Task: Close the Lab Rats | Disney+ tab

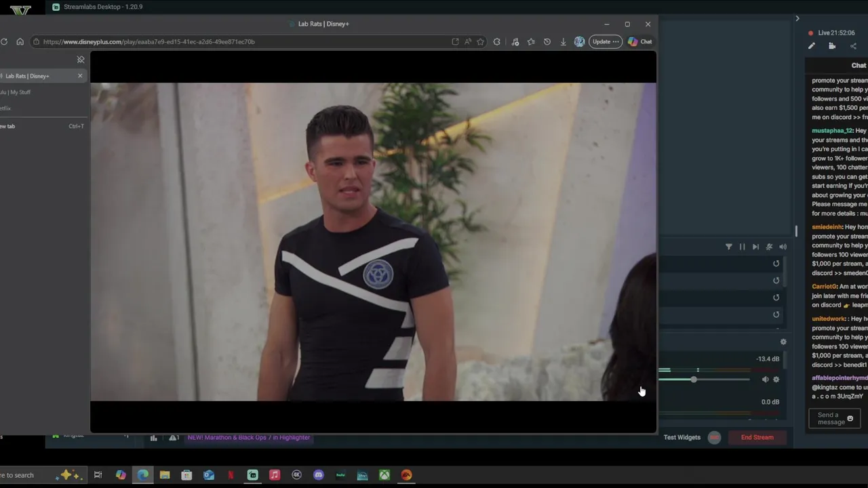Action: [x=80, y=76]
